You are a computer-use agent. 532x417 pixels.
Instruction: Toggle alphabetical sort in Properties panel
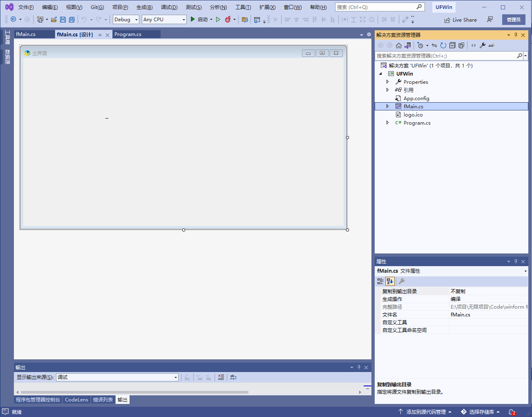click(390, 281)
